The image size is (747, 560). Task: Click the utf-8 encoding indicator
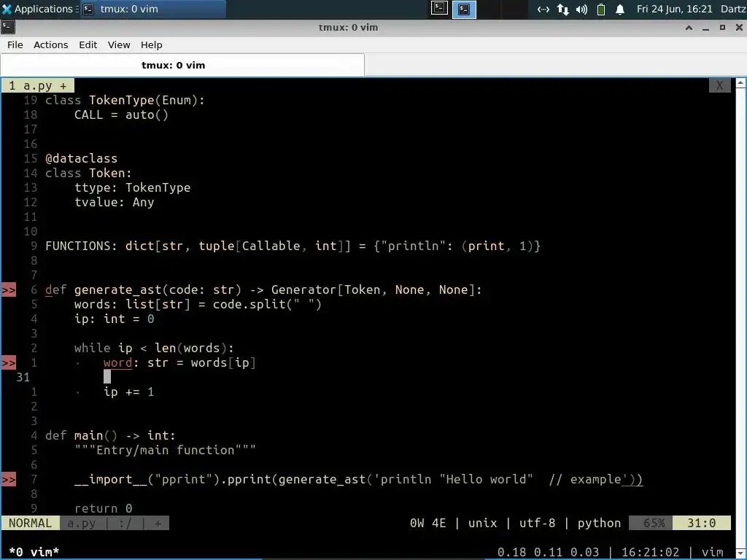[x=538, y=524]
